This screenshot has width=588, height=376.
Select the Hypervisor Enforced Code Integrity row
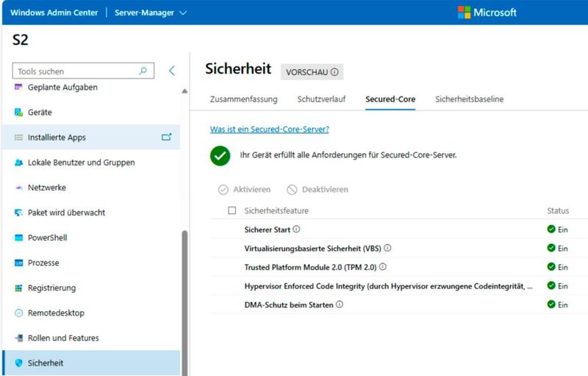click(x=399, y=286)
